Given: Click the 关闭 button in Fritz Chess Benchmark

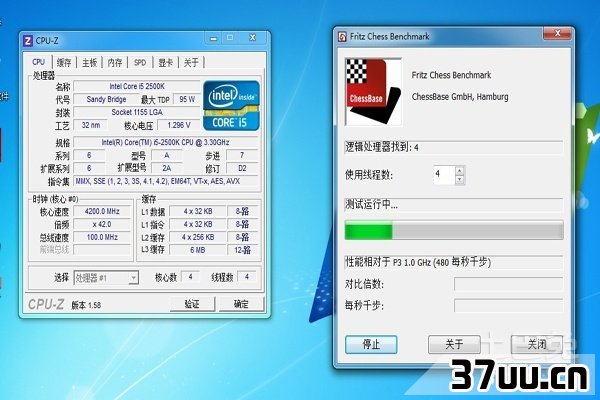Looking at the screenshot, I should point(537,344).
